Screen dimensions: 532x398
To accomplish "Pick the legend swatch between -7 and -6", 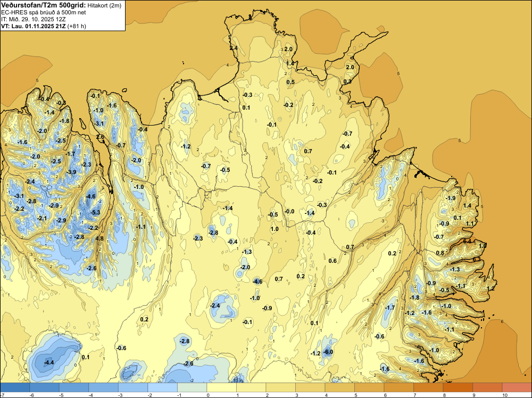I will click(15, 387).
